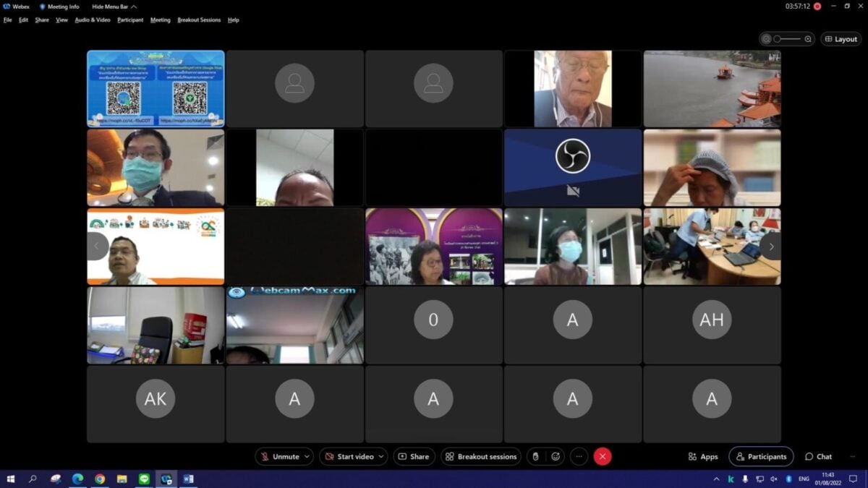Expand the video options arrow beside Start video
This screenshot has height=488, width=868.
pyautogui.click(x=382, y=456)
